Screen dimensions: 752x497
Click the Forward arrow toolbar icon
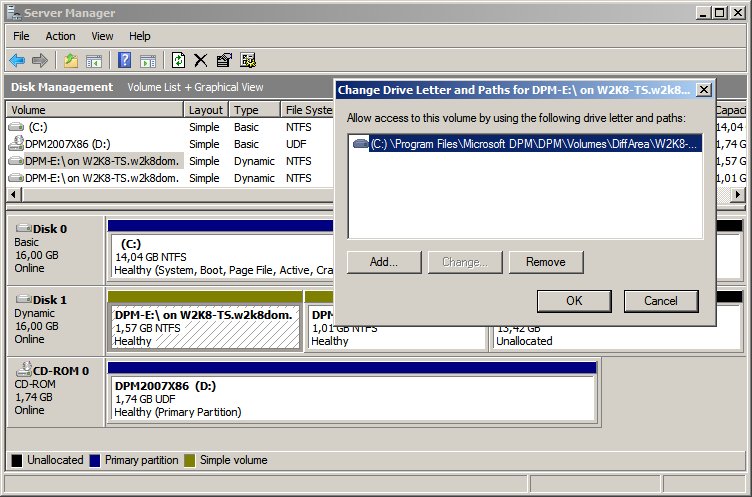tap(40, 60)
